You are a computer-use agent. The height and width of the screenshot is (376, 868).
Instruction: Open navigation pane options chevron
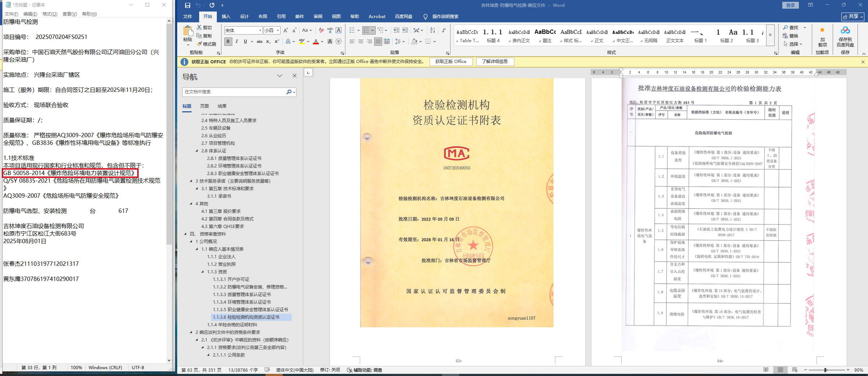pos(279,76)
